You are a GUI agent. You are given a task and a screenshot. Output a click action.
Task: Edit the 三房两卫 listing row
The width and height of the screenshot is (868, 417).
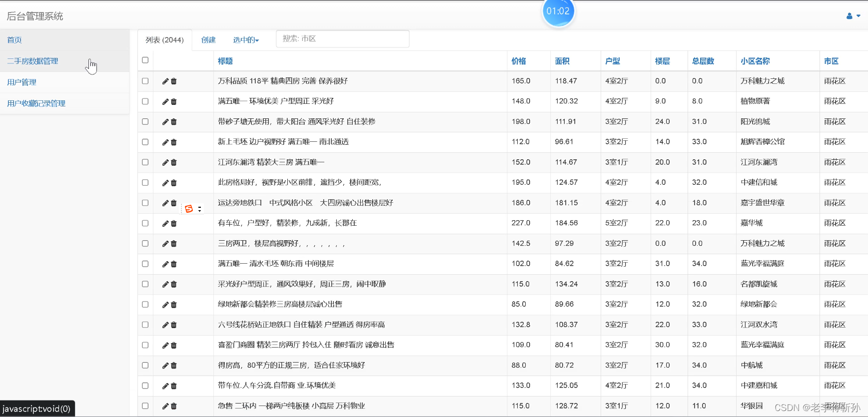165,244
